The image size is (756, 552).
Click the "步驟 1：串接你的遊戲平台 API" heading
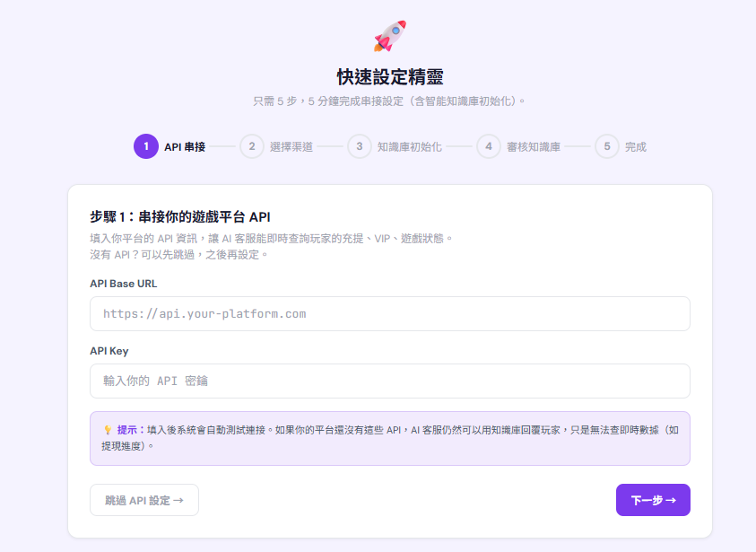180,216
